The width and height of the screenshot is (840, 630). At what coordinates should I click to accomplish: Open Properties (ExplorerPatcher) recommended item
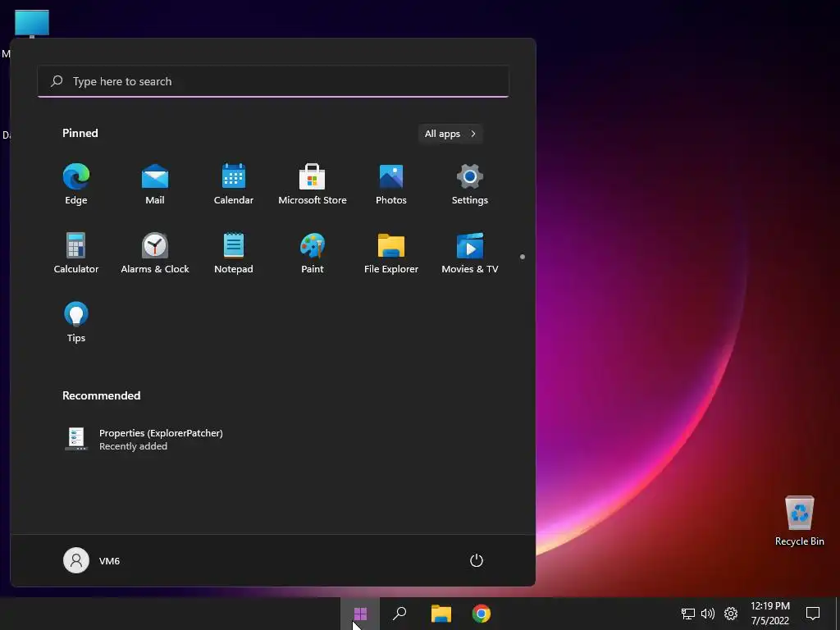pos(144,440)
